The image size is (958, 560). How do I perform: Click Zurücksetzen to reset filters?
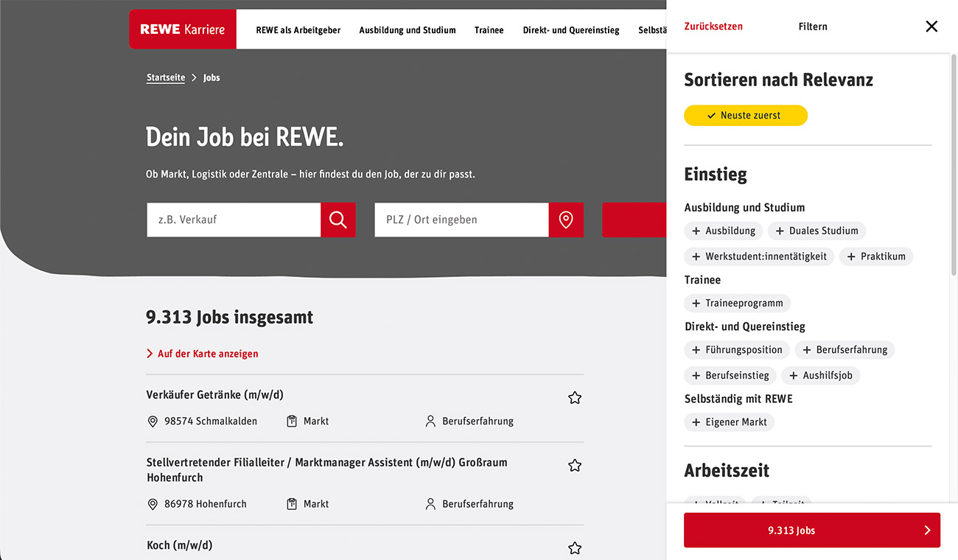coord(713,27)
